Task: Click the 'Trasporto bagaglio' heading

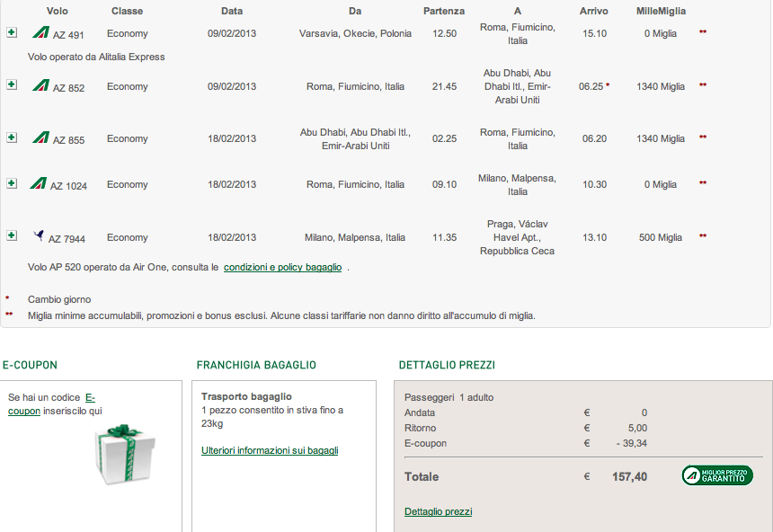Action: pos(246,396)
